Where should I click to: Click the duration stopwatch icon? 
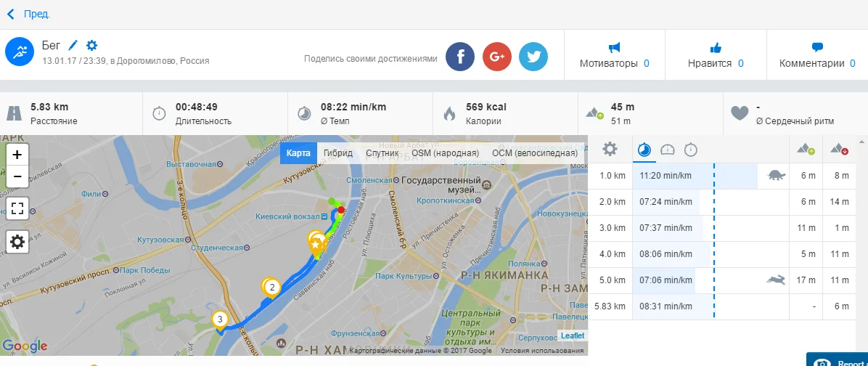(x=159, y=113)
